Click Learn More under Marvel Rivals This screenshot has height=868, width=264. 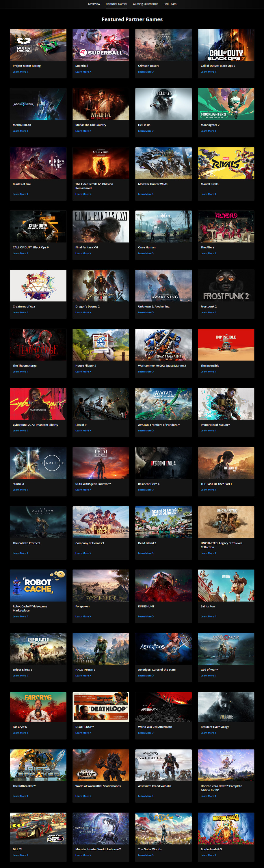(x=209, y=194)
